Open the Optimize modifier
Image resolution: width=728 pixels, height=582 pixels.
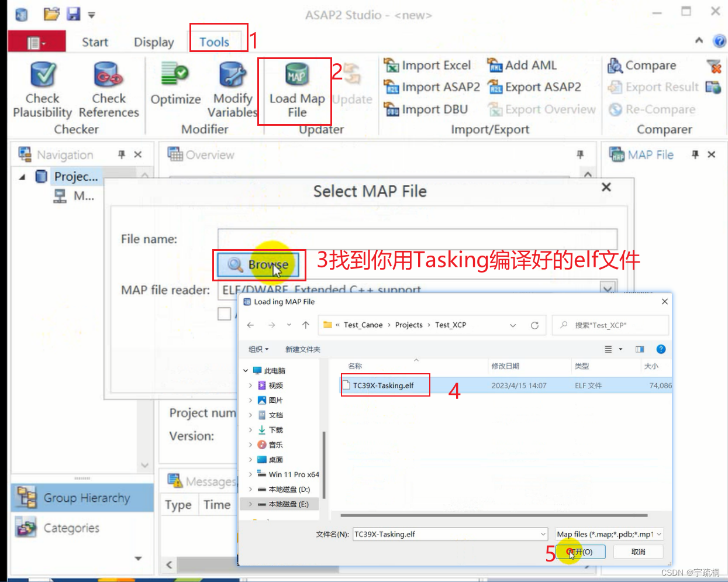(x=175, y=84)
